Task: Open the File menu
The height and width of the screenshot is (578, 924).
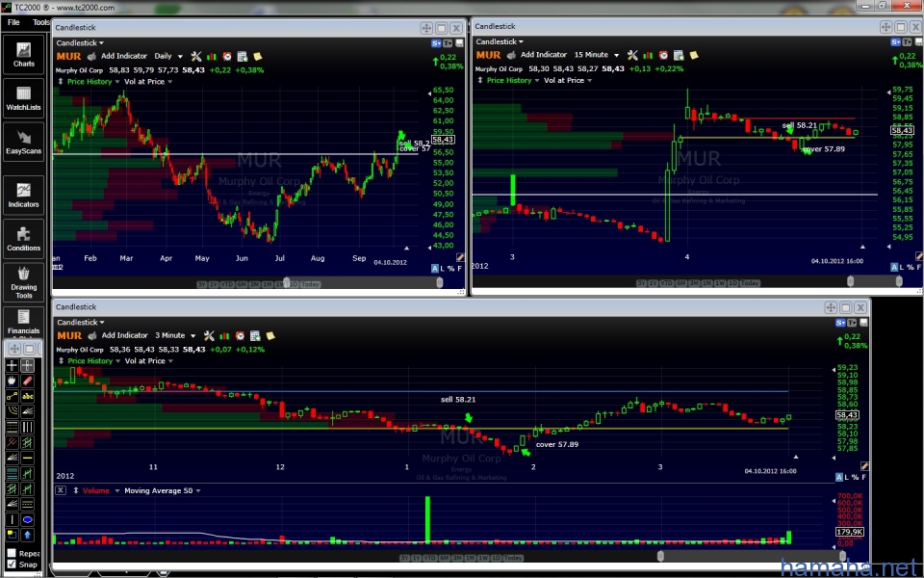Action: (x=13, y=22)
